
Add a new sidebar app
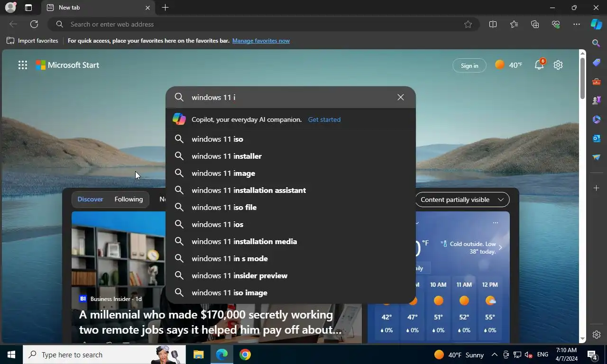click(597, 188)
